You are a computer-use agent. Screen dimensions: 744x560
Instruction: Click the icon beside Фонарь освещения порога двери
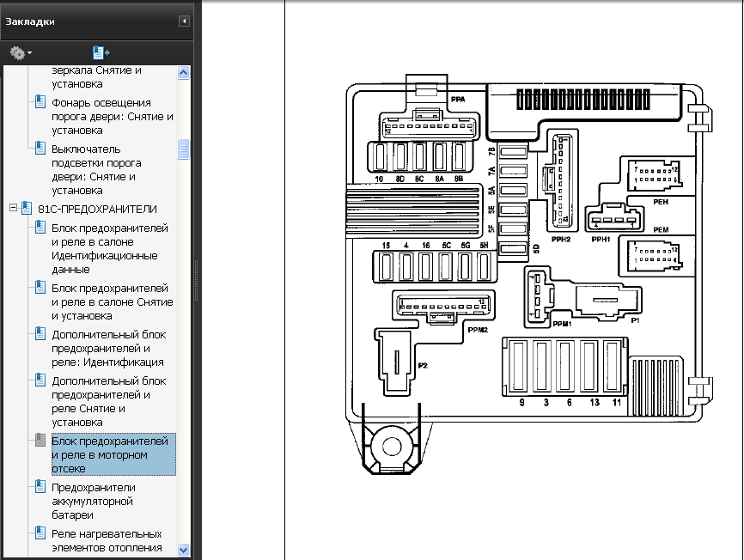[x=40, y=102]
